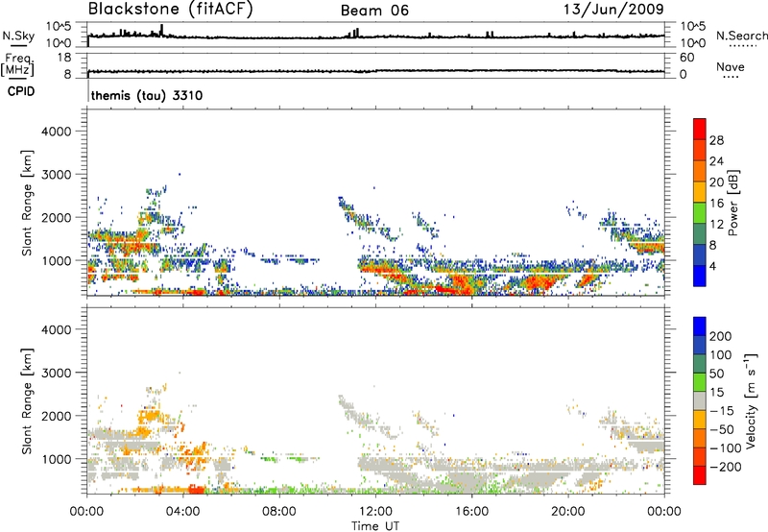Click the "Nave" legend label

click(731, 66)
